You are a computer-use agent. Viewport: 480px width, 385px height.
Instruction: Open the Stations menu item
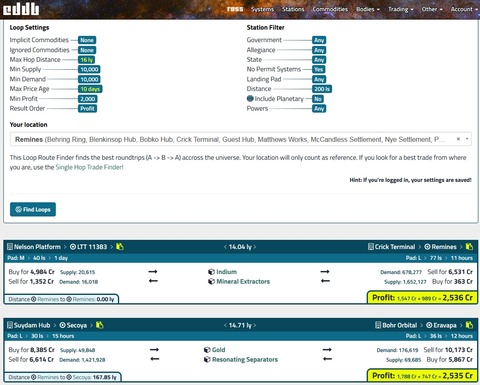293,9
